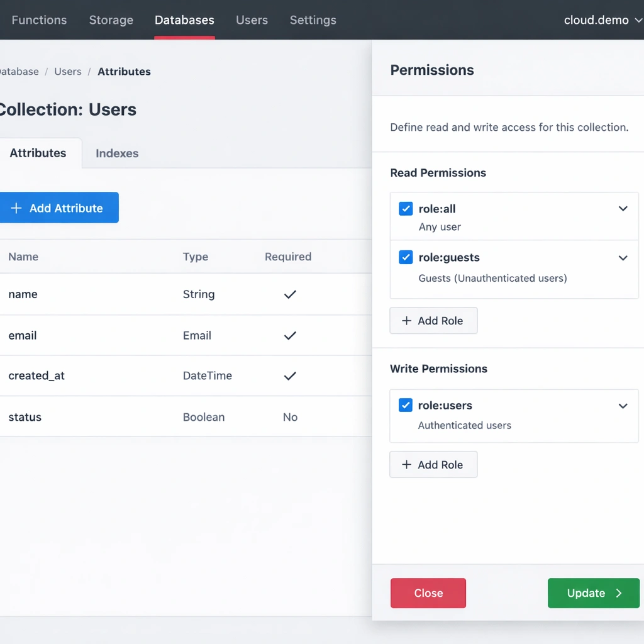Close the Permissions panel with red button
Viewport: 644px width, 644px height.
[428, 593]
